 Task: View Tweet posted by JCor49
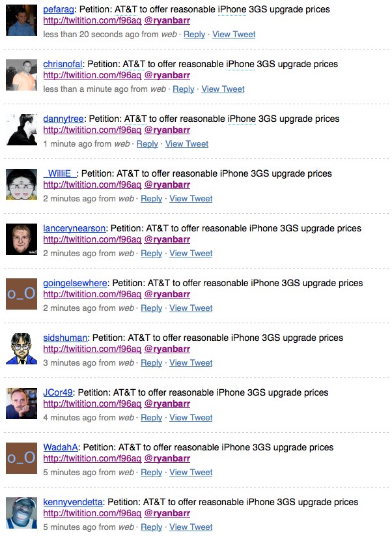(x=191, y=417)
